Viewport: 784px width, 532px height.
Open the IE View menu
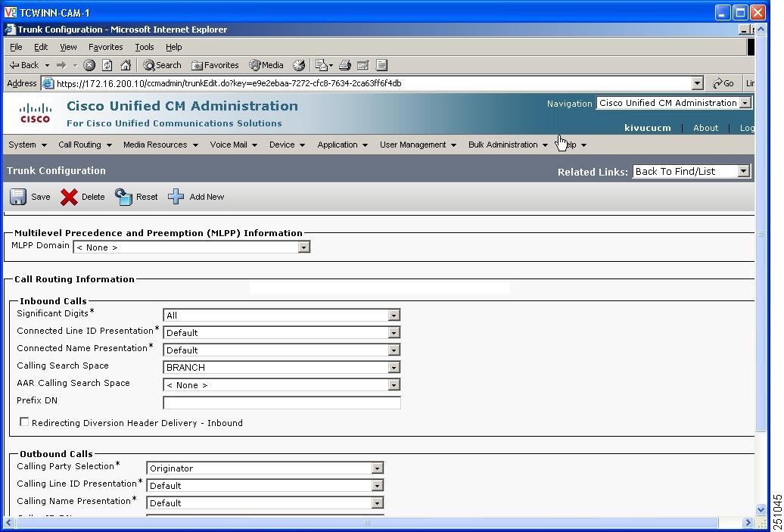pyautogui.click(x=69, y=47)
